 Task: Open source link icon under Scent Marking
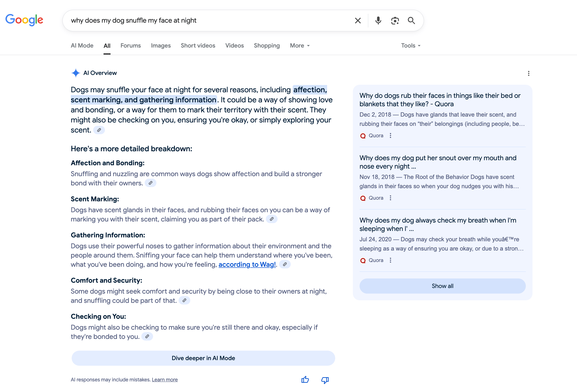coord(271,219)
